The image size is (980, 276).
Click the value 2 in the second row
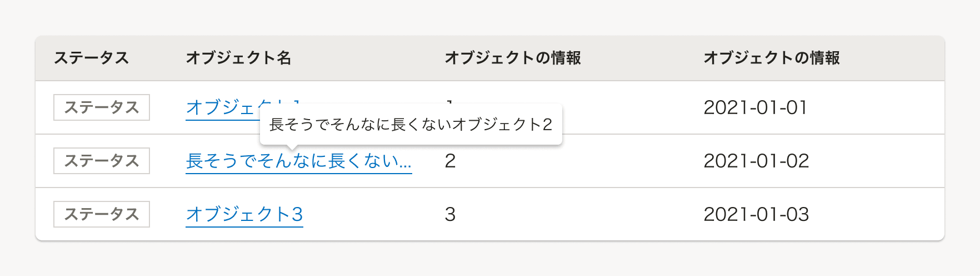(450, 161)
